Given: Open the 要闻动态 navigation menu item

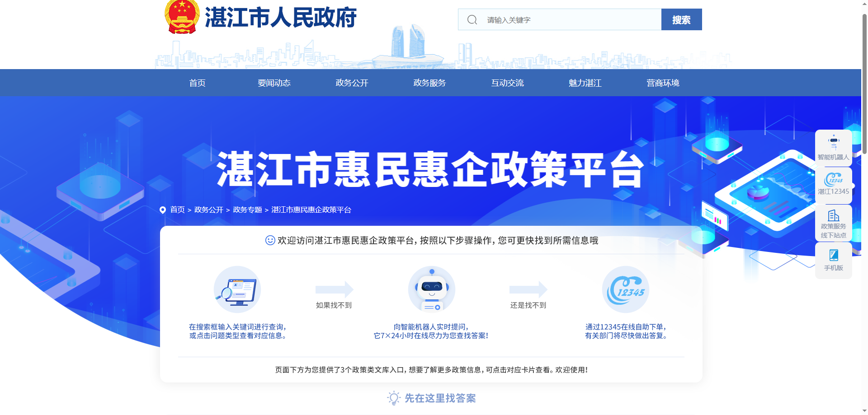Looking at the screenshot, I should [x=274, y=83].
